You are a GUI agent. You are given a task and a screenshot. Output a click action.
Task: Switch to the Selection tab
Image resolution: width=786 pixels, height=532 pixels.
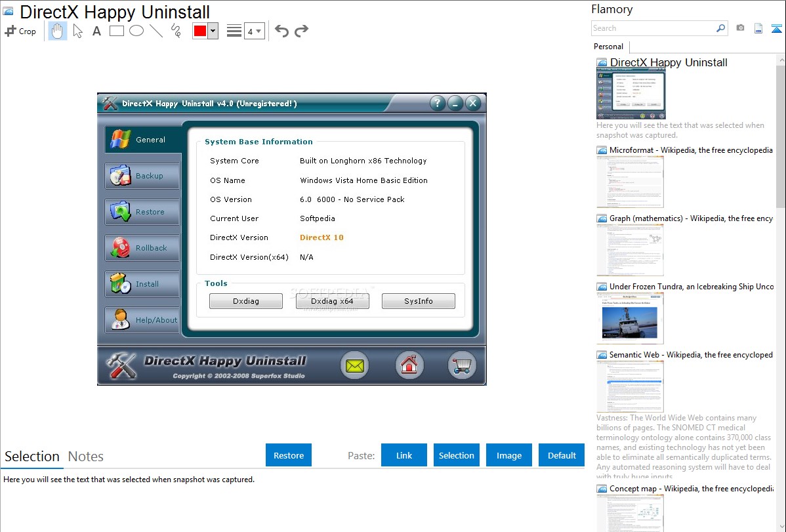32,457
